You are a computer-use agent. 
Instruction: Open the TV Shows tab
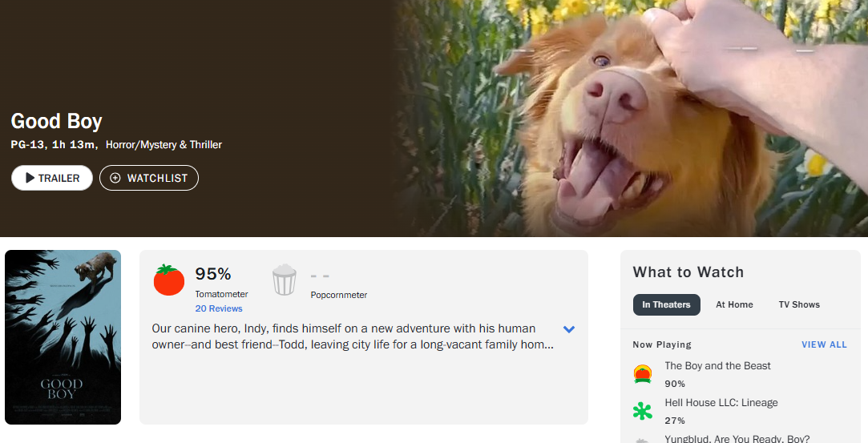tap(799, 304)
